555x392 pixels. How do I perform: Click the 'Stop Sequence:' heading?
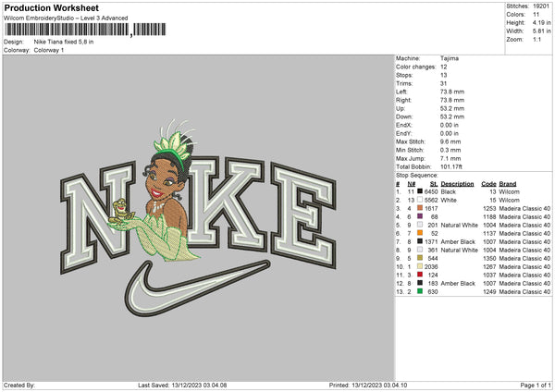(417, 176)
